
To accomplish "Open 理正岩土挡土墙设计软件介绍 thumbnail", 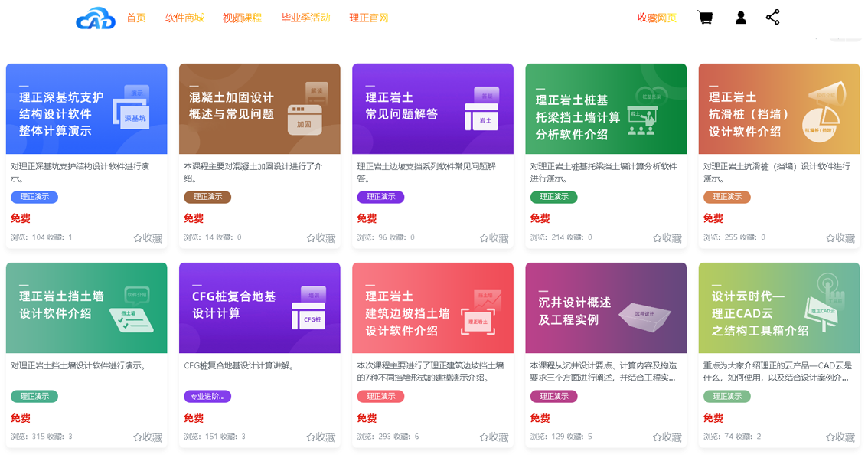I will pyautogui.click(x=86, y=308).
